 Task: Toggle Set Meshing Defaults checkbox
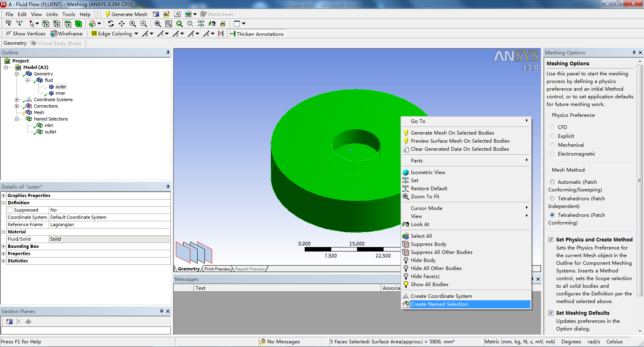(x=551, y=313)
